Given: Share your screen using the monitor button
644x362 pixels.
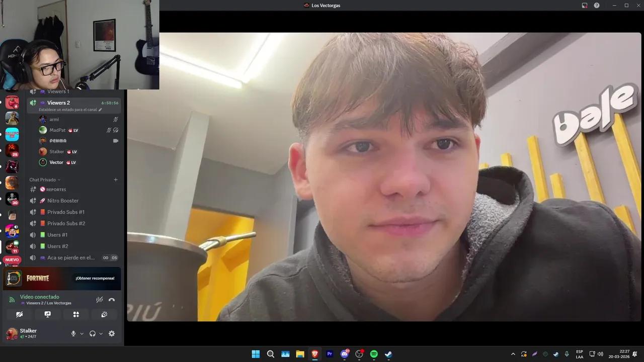Looking at the screenshot, I should pyautogui.click(x=48, y=314).
